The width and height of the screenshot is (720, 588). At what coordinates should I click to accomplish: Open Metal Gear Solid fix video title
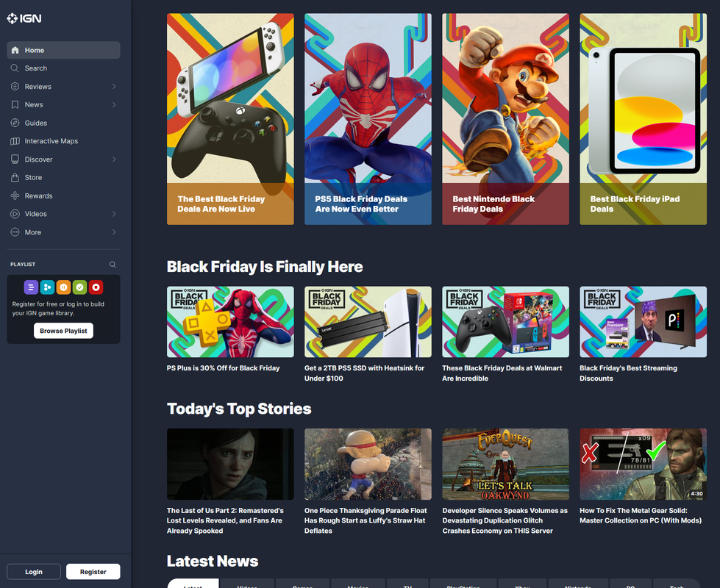coord(641,515)
